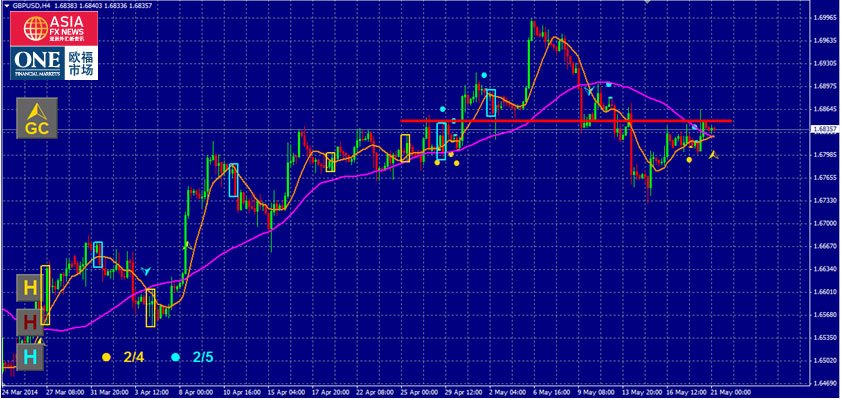Select the yellow rectangle near 3 Apr low
Viewport: 841px width, 399px height.
pyautogui.click(x=151, y=307)
